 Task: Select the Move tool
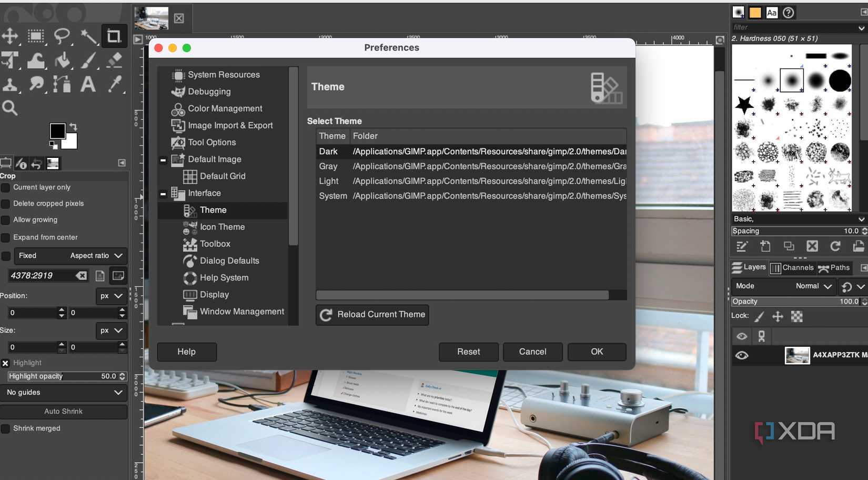11,36
